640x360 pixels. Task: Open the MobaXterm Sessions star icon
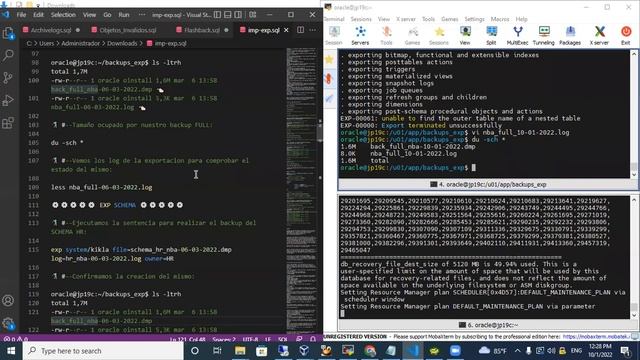439,36
